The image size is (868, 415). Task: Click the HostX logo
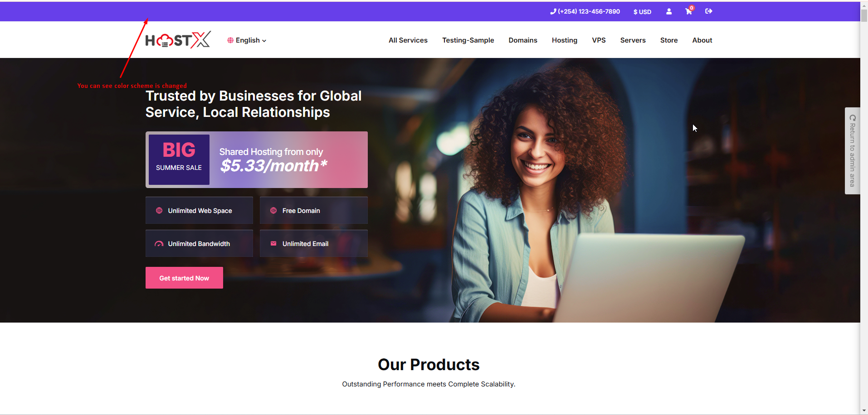[x=178, y=40]
